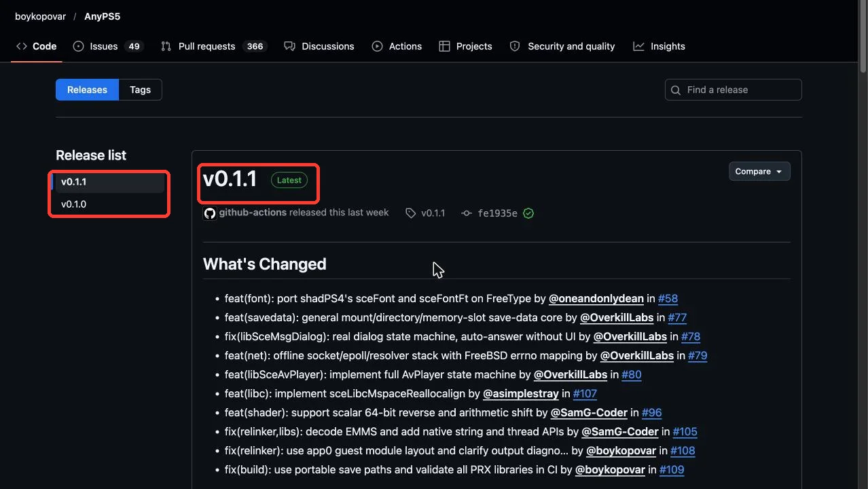This screenshot has height=489, width=868.
Task: Click the github-actions avatar icon
Action: (x=210, y=213)
